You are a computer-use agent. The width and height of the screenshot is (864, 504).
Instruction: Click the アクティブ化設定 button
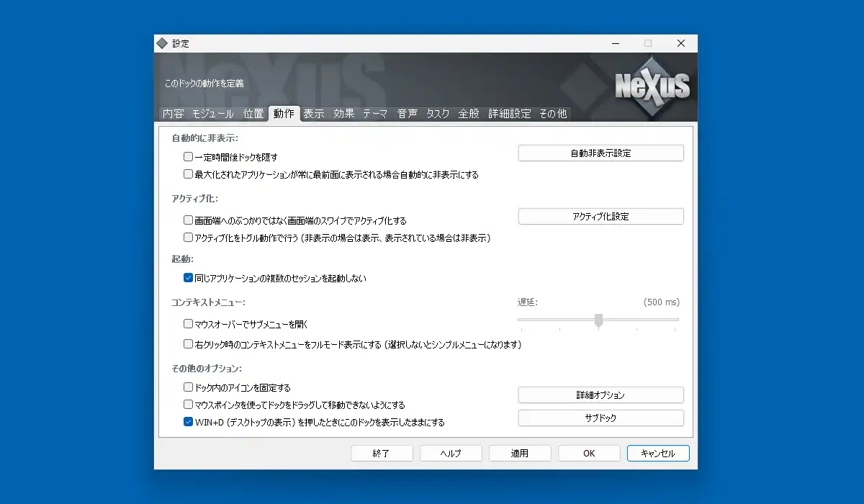(x=600, y=217)
